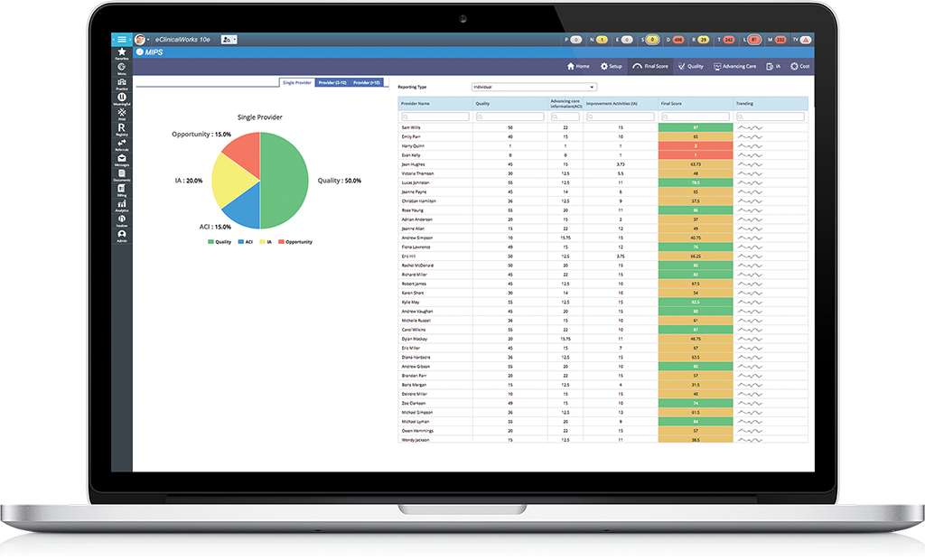Open the user avatar dropdown arrow

148,40
